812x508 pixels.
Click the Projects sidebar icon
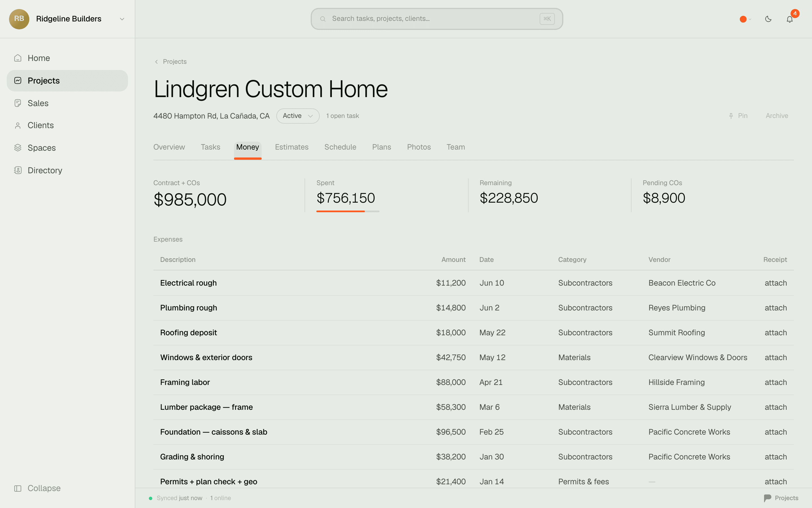point(18,81)
